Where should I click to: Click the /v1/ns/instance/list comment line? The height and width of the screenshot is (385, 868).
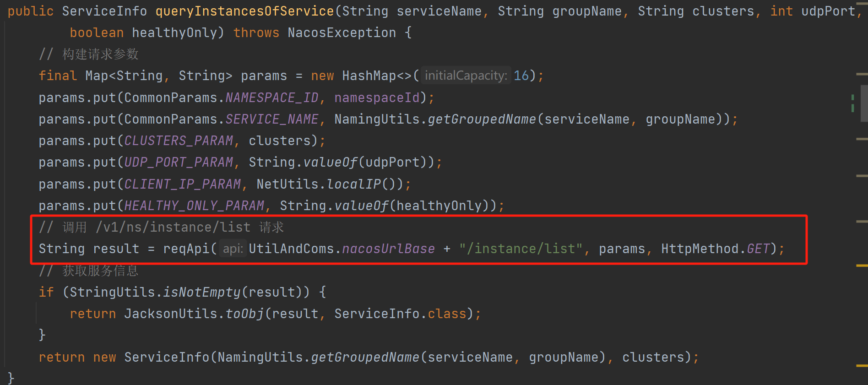pyautogui.click(x=161, y=227)
